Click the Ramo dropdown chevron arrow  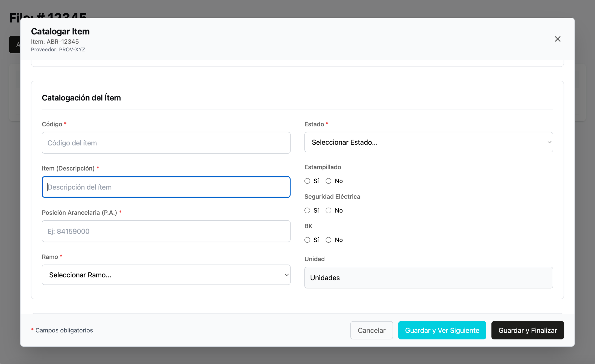tap(287, 275)
